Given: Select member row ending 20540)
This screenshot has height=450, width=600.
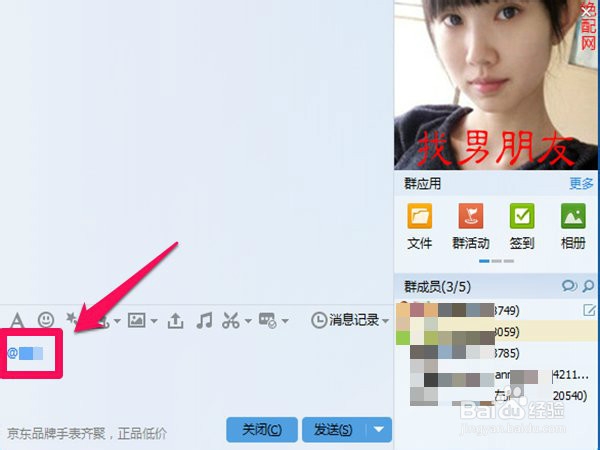Looking at the screenshot, I should pos(496,396).
